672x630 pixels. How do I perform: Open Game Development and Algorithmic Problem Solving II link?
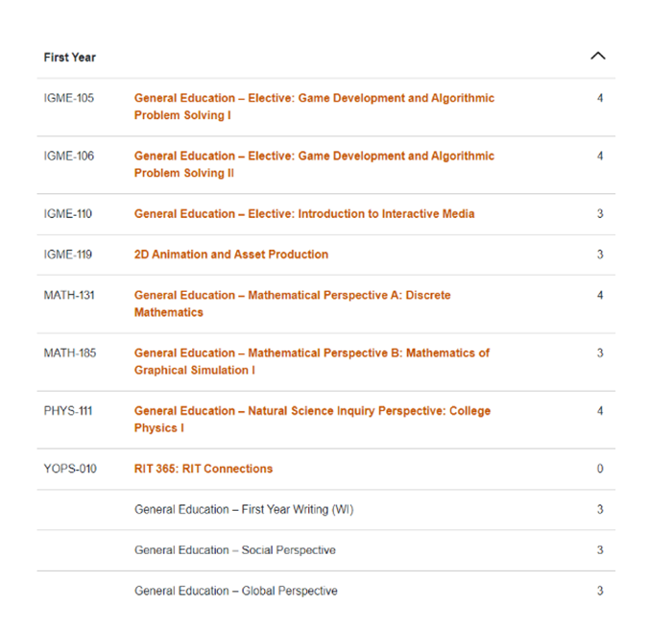[x=314, y=164]
